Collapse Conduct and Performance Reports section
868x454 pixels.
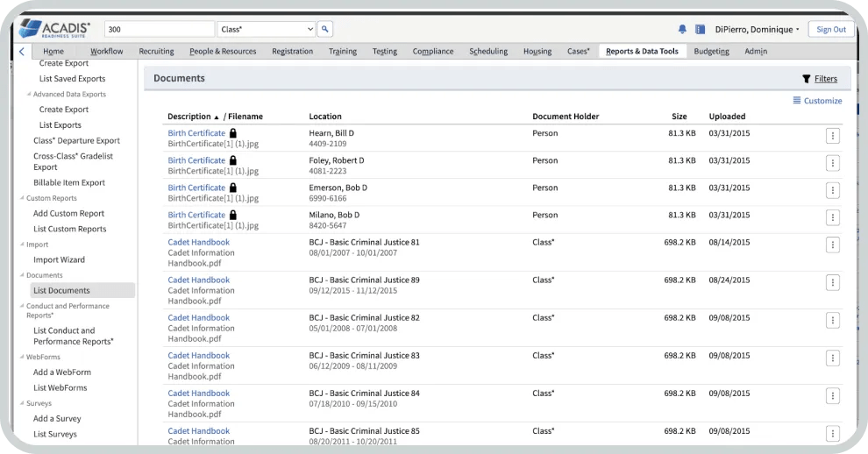22,306
